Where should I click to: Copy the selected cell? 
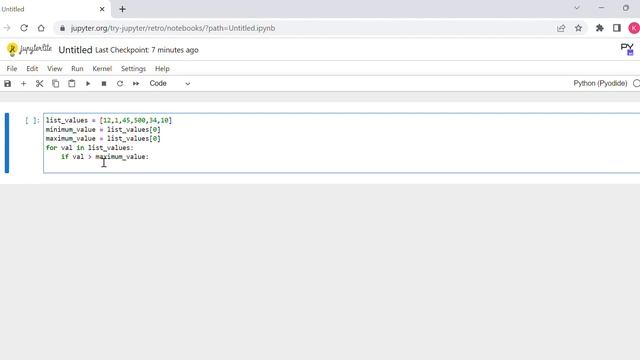(56, 84)
